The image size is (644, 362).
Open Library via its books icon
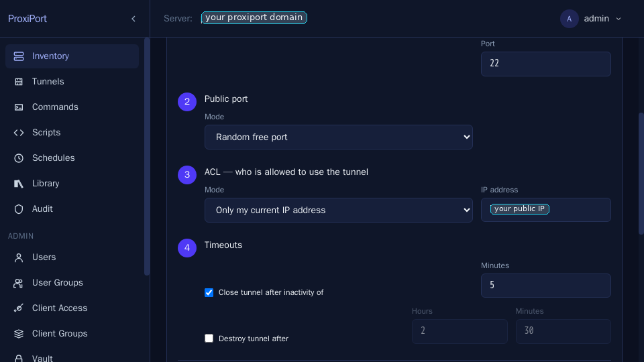tap(19, 184)
